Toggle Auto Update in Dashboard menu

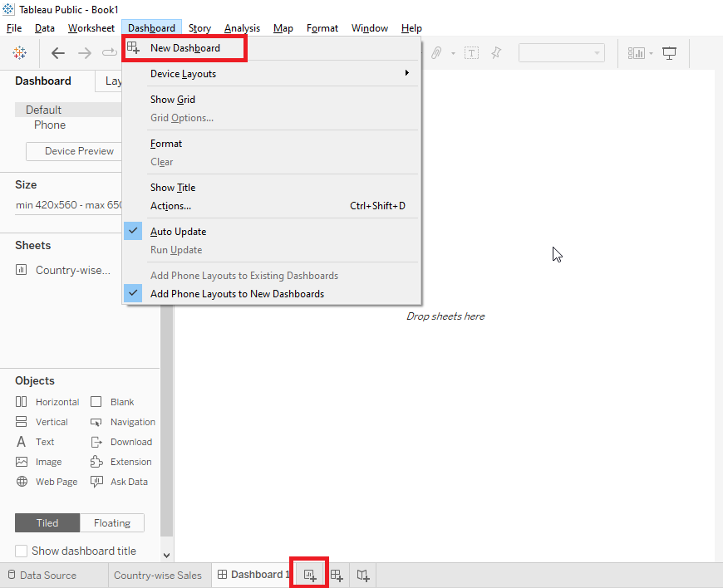tap(272, 232)
